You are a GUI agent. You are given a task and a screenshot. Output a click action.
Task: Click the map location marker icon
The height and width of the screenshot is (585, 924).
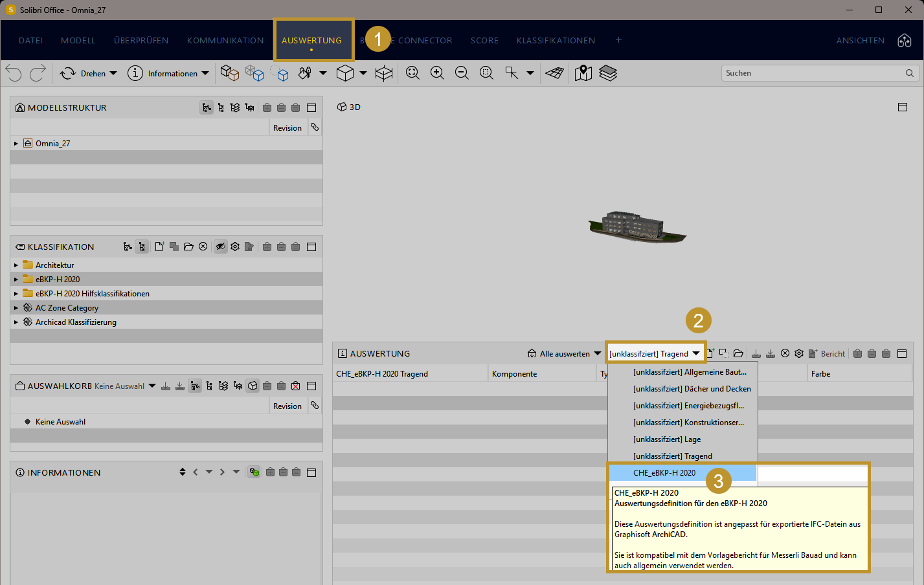click(583, 73)
